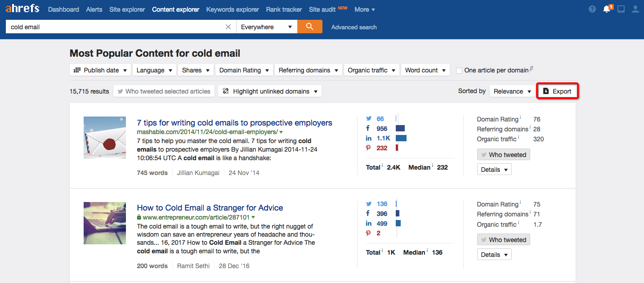Click the Facebook share icon showing 956
The image size is (644, 283).
[369, 128]
